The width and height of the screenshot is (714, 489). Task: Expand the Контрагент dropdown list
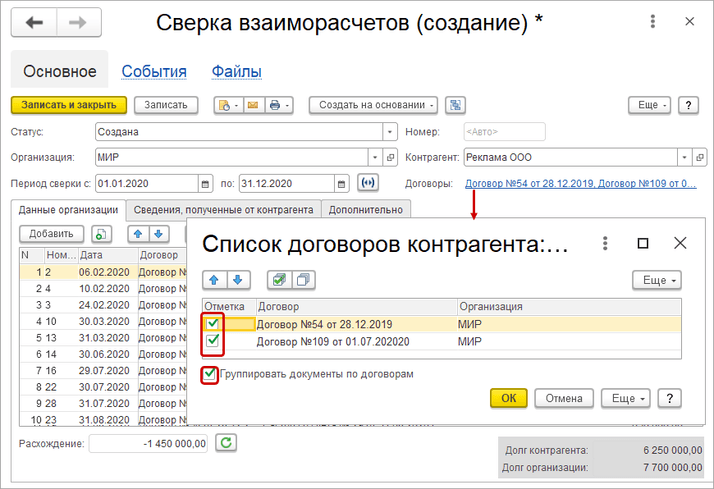[x=683, y=158]
